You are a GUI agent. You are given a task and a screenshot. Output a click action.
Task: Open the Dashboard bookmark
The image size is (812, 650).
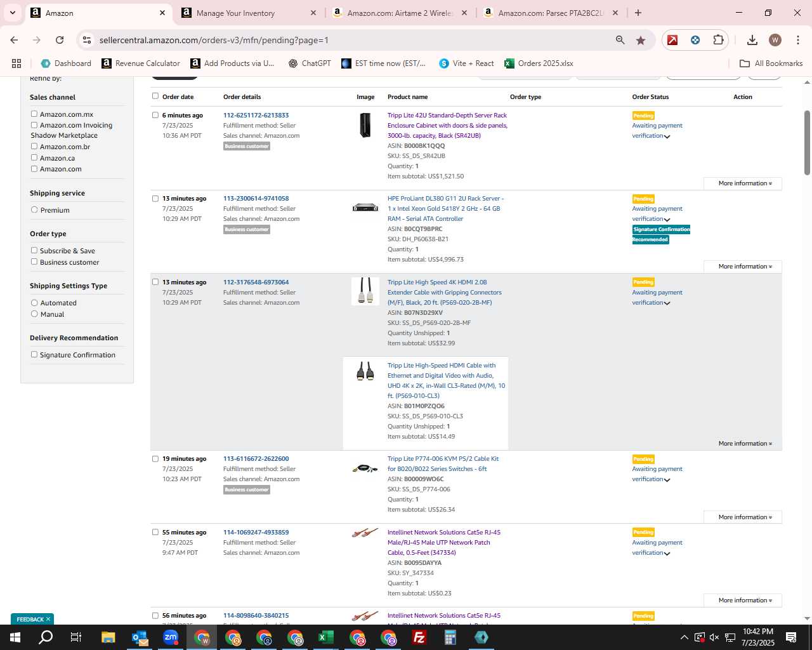click(x=66, y=63)
